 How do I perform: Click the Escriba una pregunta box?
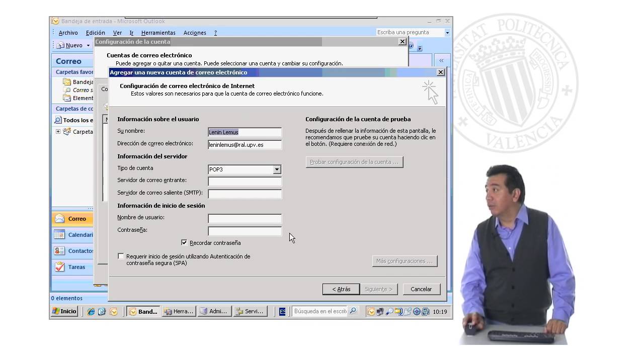[410, 32]
